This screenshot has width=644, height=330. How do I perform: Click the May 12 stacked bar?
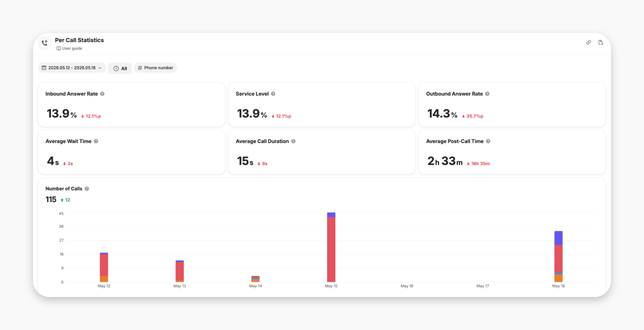point(104,267)
